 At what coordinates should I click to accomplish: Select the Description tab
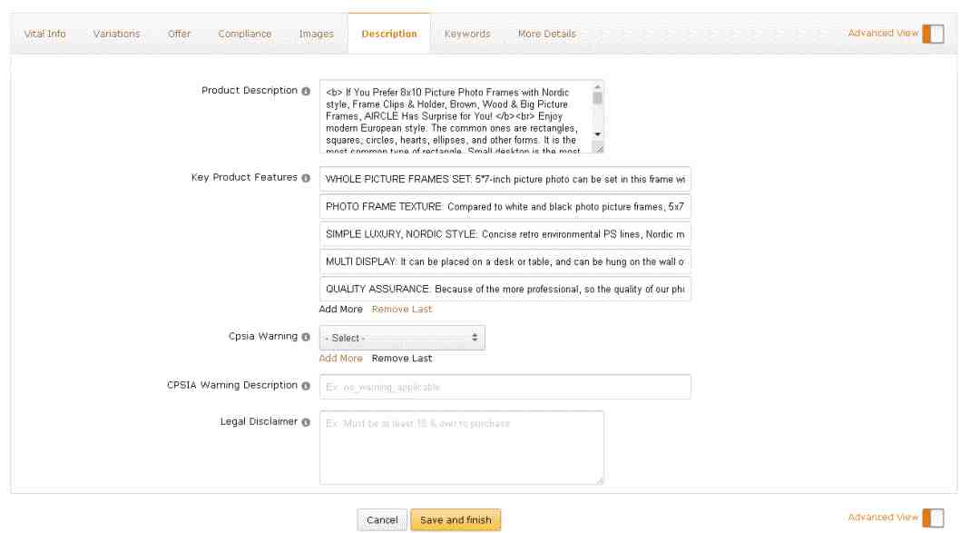coord(388,34)
